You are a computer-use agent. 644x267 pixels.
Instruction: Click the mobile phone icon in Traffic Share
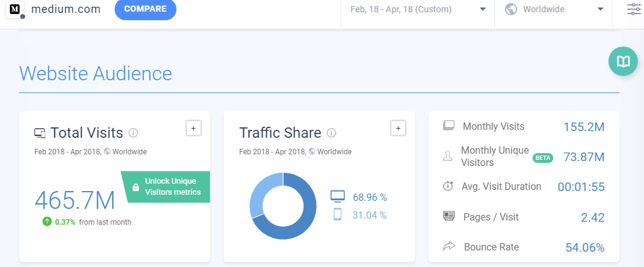pyautogui.click(x=338, y=214)
